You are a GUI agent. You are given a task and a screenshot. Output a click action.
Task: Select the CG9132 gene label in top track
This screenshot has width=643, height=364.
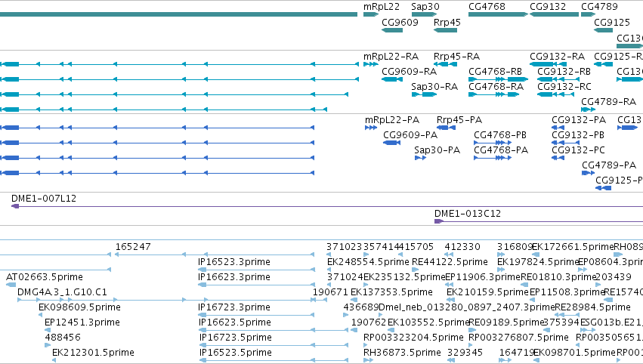(x=548, y=7)
